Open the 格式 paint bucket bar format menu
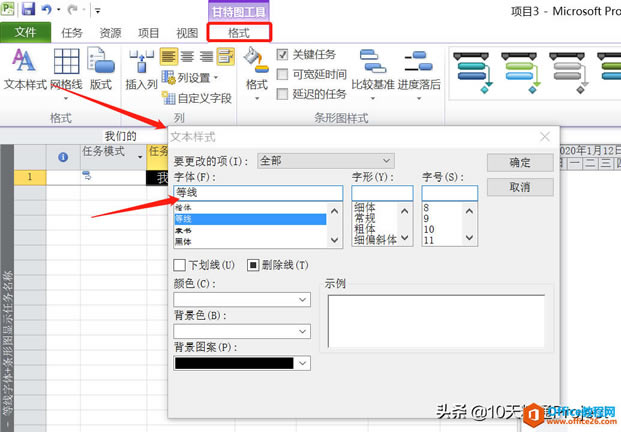 tap(257, 73)
